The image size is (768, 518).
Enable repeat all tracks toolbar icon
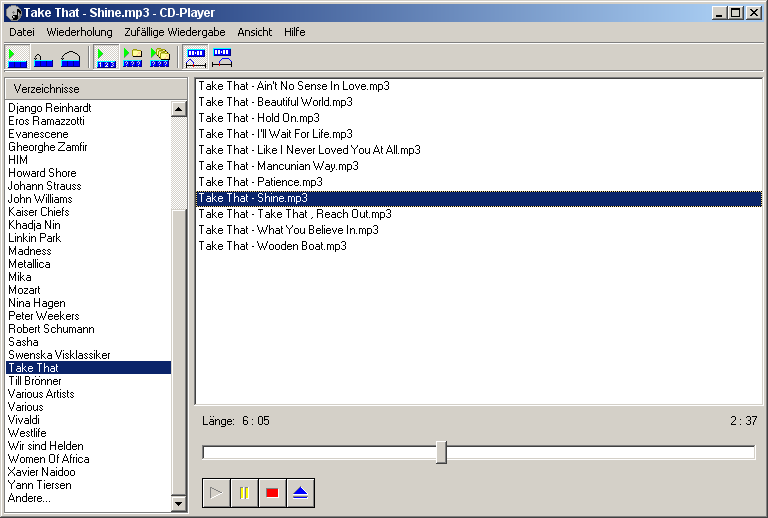click(x=70, y=57)
